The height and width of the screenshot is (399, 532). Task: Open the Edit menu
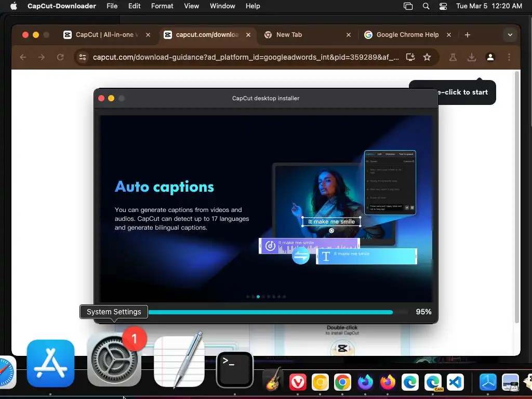tap(135, 6)
